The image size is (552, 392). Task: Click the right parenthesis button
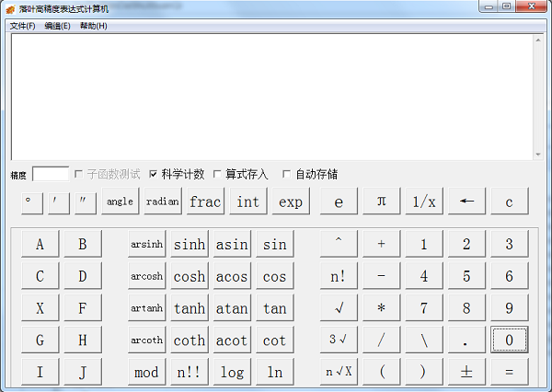click(x=424, y=372)
